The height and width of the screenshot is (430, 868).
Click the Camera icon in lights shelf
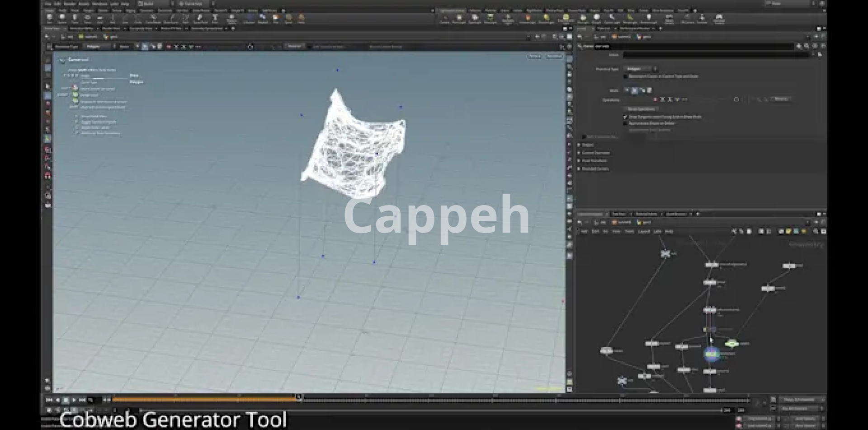[445, 18]
